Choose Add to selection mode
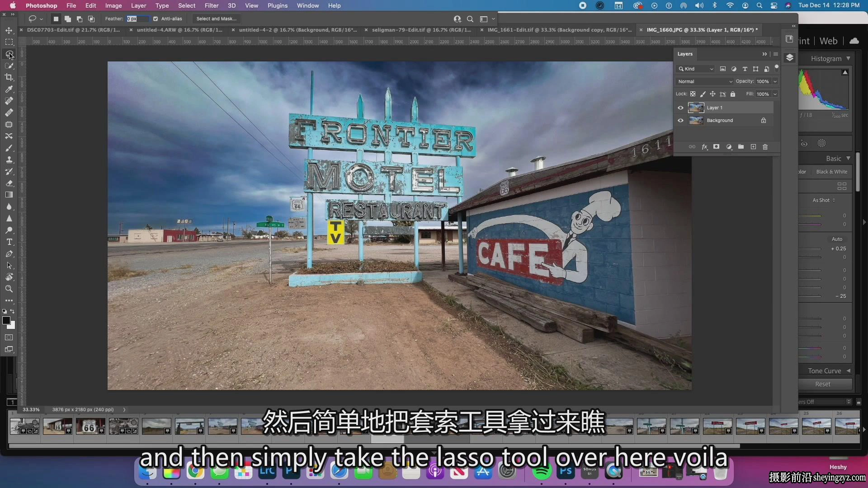The image size is (868, 488). (x=67, y=19)
